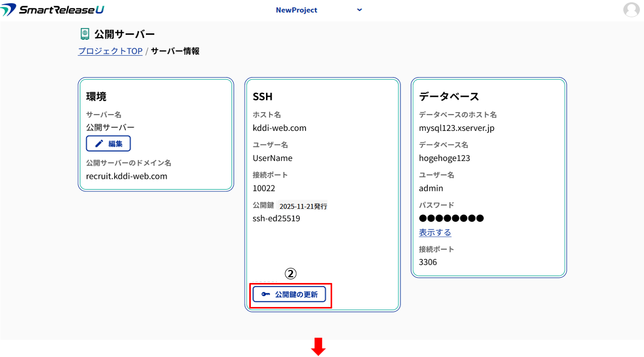Screen dimensions: 644x357
Task: Select the ssh-ed25519 public key text
Action: 276,218
